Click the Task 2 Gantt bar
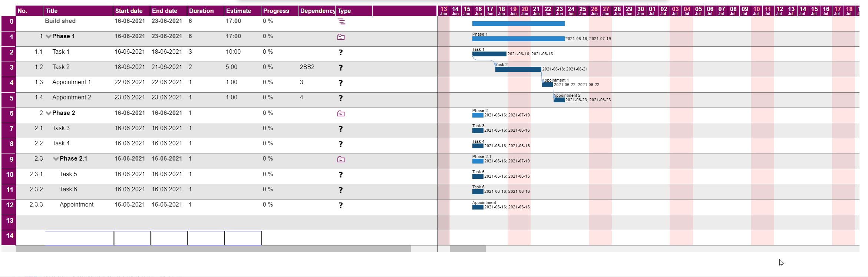Screen dimensions: 868x277 pos(518,69)
